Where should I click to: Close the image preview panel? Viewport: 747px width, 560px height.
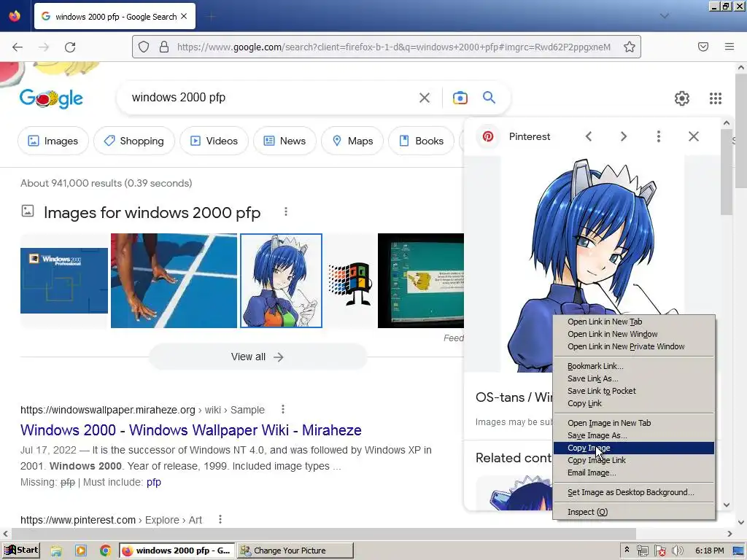[694, 136]
